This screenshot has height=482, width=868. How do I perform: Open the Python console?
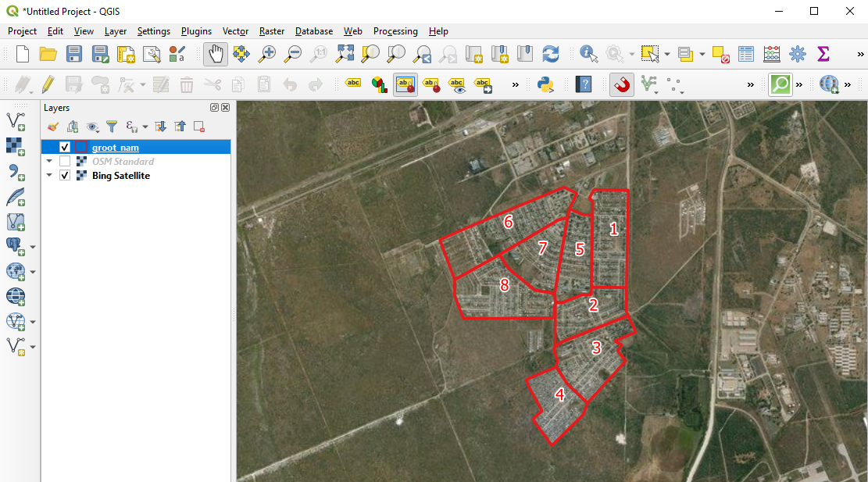(545, 84)
